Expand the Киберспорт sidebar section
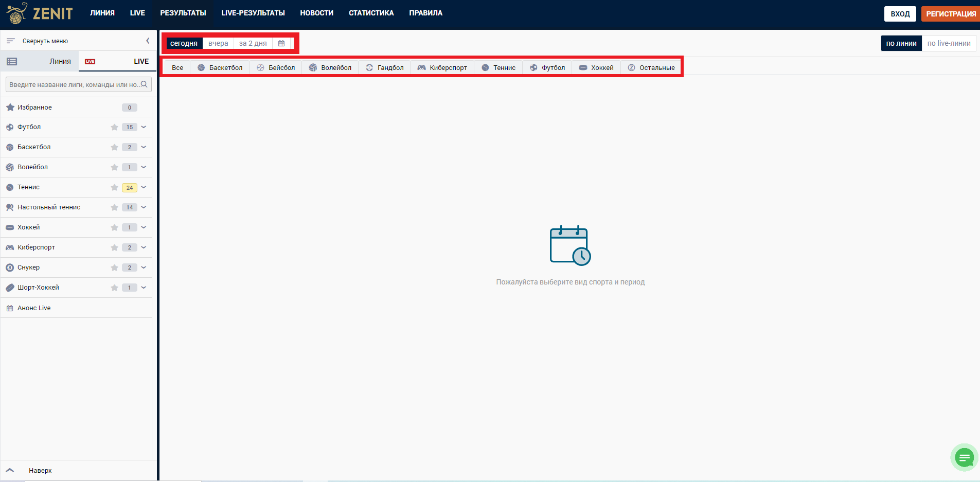This screenshot has height=482, width=980. pos(144,247)
